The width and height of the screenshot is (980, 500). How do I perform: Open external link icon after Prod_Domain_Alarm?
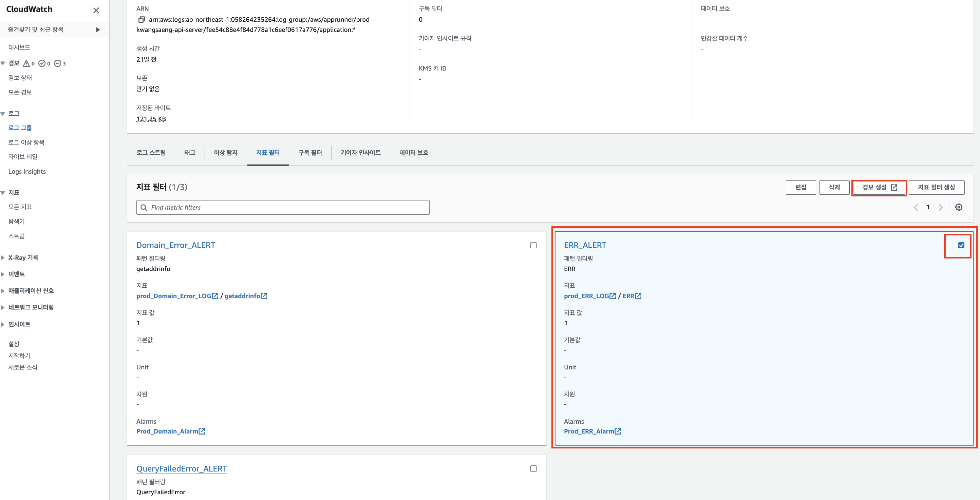(x=202, y=431)
